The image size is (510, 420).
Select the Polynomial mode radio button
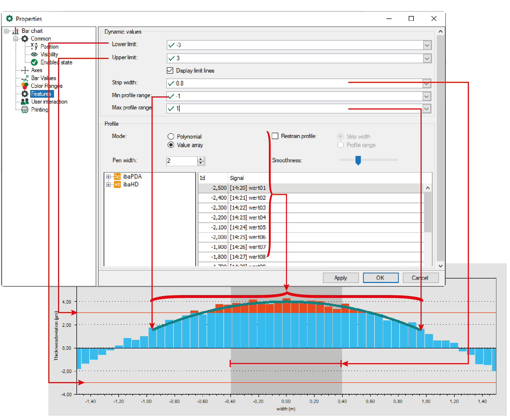tap(171, 137)
